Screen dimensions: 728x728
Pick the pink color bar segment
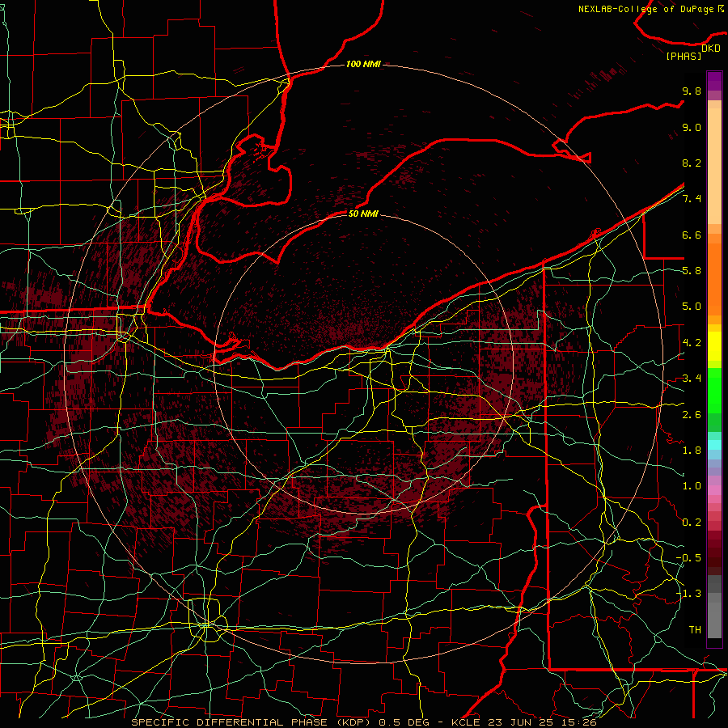(714, 490)
